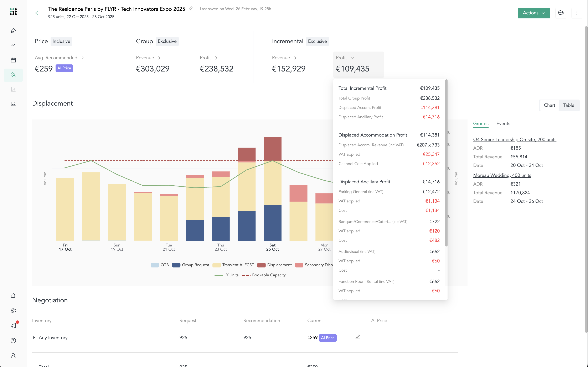Click the back arrow beside the title

(x=37, y=13)
